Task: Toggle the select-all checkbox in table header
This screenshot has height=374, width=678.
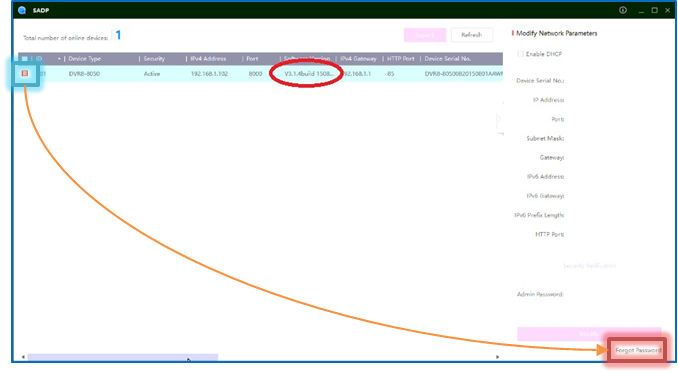Action: (25, 58)
